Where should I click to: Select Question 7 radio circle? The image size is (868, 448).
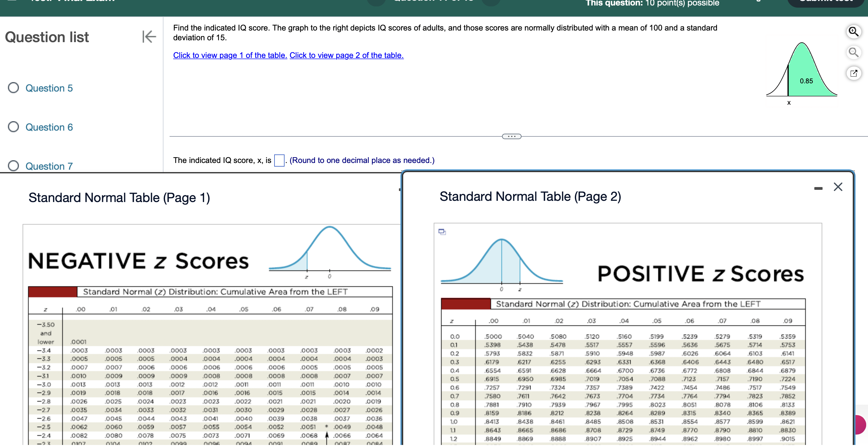[13, 166]
